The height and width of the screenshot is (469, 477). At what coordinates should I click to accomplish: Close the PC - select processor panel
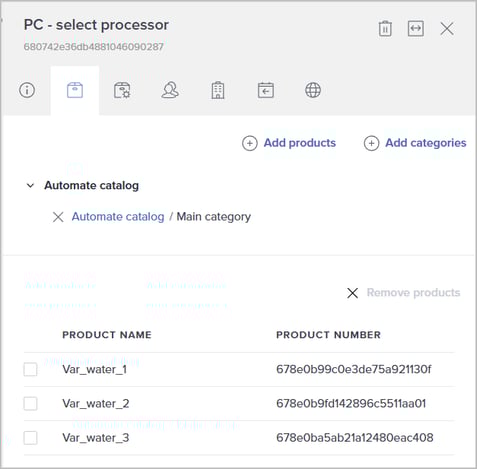coord(447,29)
